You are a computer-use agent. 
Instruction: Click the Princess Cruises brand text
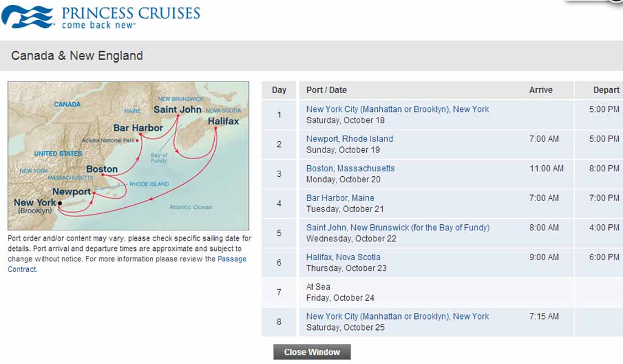pyautogui.click(x=131, y=13)
